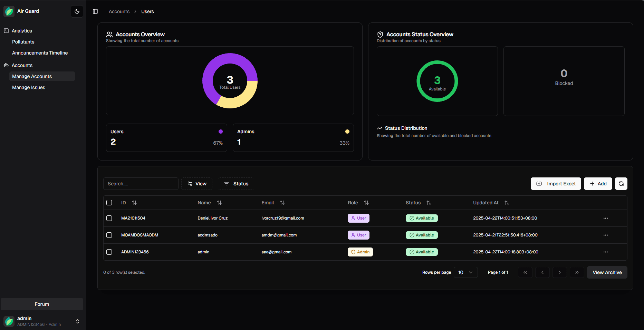Click the Admin role badge
This screenshot has height=330, width=644.
click(x=360, y=252)
